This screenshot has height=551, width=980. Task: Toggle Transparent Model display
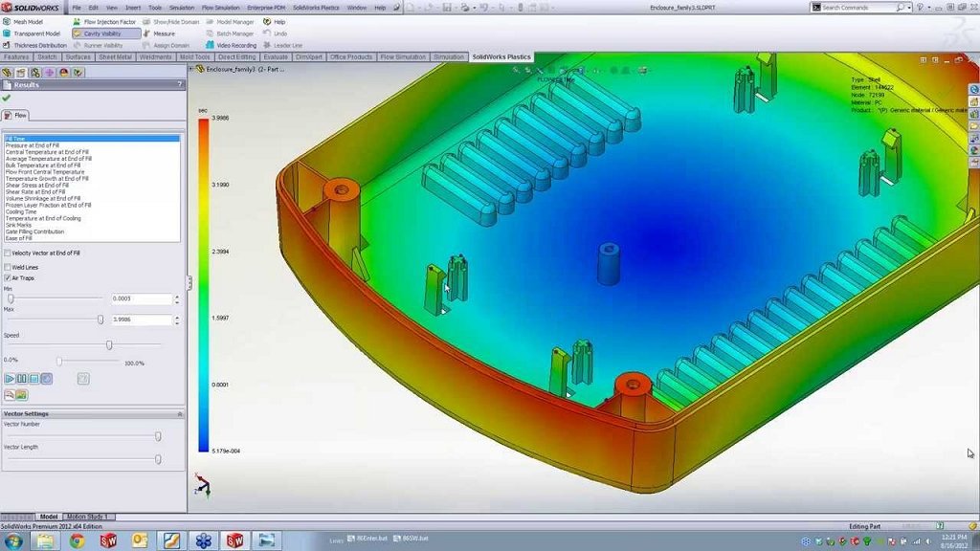[7, 33]
